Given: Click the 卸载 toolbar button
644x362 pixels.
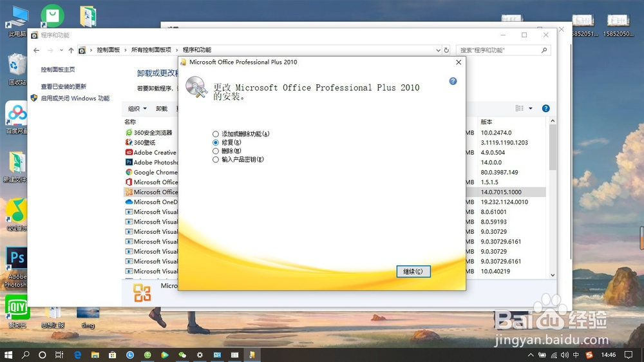Looking at the screenshot, I should (x=162, y=108).
